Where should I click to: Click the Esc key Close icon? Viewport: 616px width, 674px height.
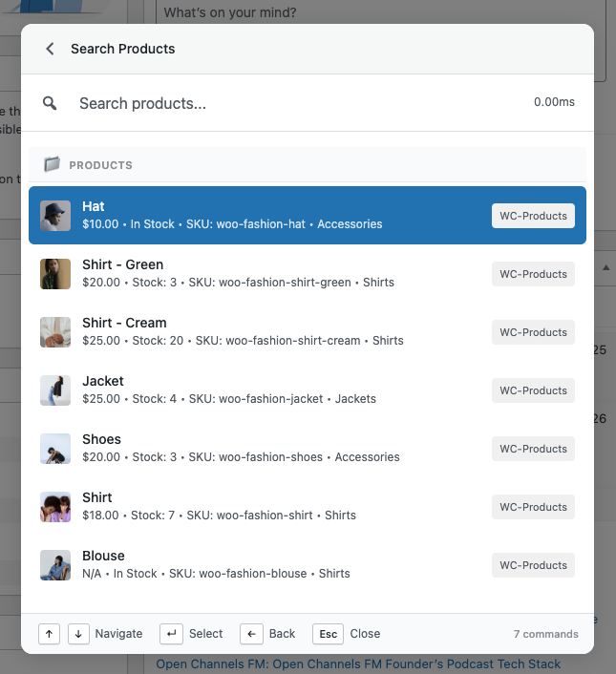[x=328, y=634]
